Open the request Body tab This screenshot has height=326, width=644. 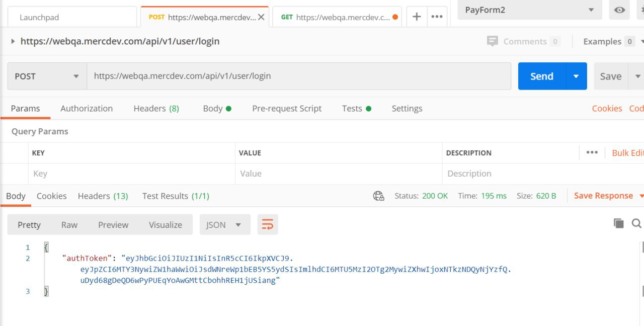point(217,108)
